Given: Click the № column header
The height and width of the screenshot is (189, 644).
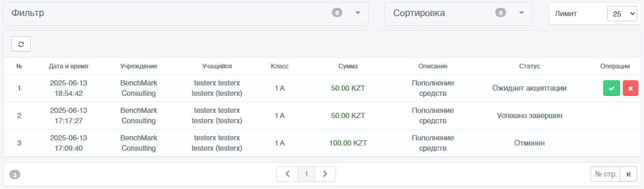Looking at the screenshot, I should [19, 66].
